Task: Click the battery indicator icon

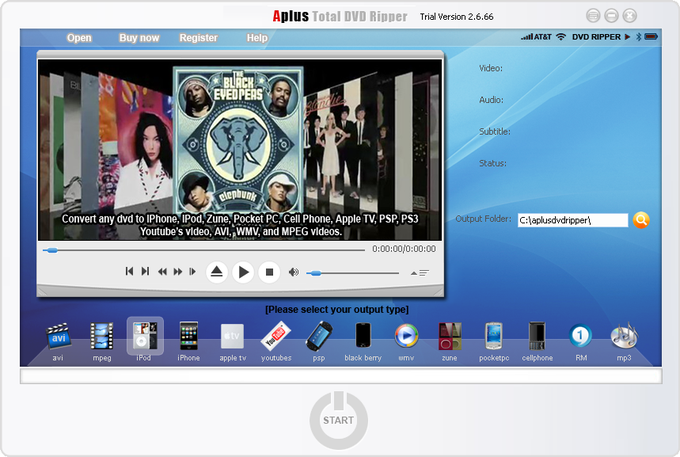Action: 651,37
